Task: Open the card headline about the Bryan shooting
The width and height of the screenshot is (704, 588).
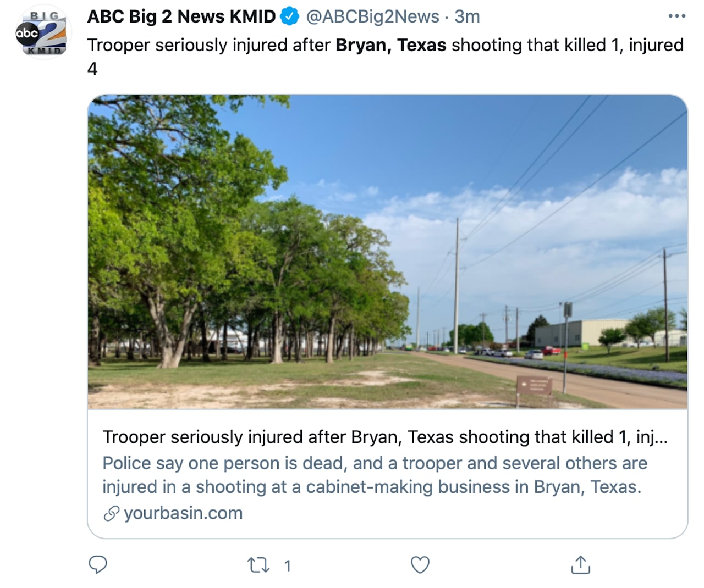Action: tap(385, 437)
